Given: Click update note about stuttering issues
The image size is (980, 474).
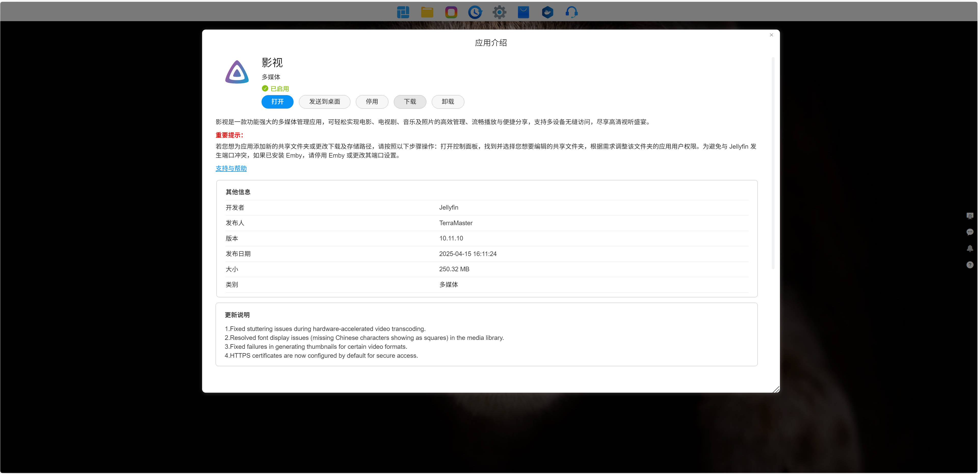Looking at the screenshot, I should (325, 329).
